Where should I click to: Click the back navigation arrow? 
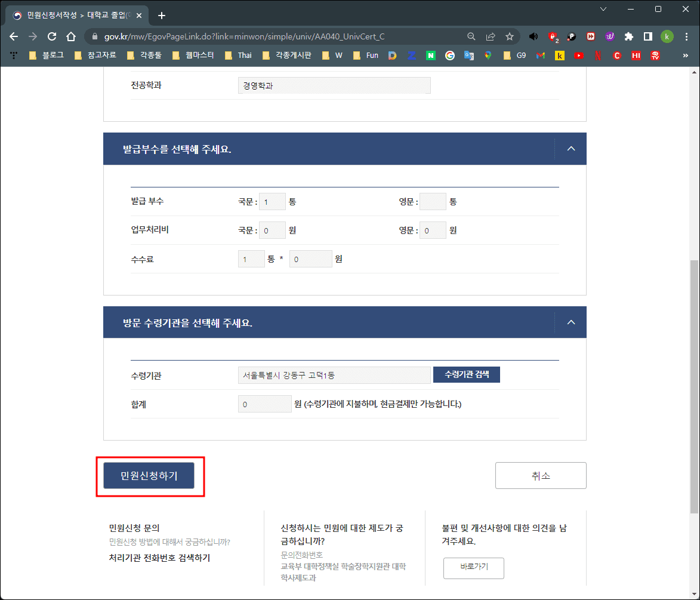[x=14, y=36]
